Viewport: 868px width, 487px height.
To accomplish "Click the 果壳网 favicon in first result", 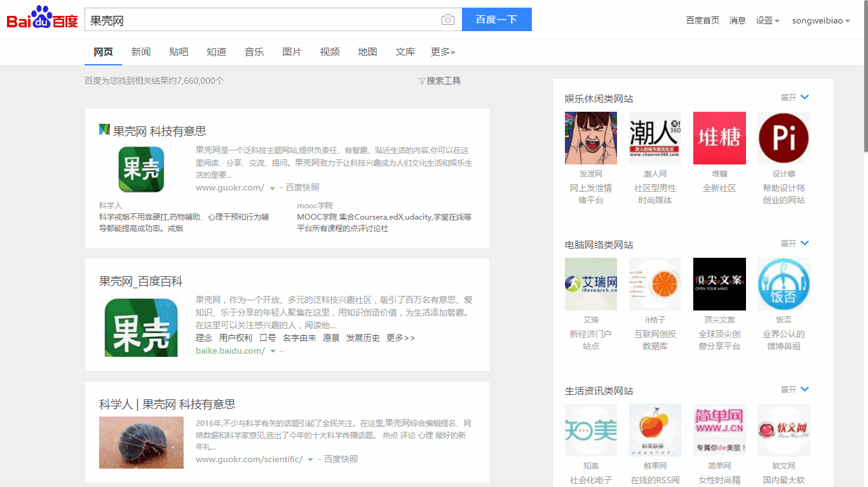I will [105, 130].
